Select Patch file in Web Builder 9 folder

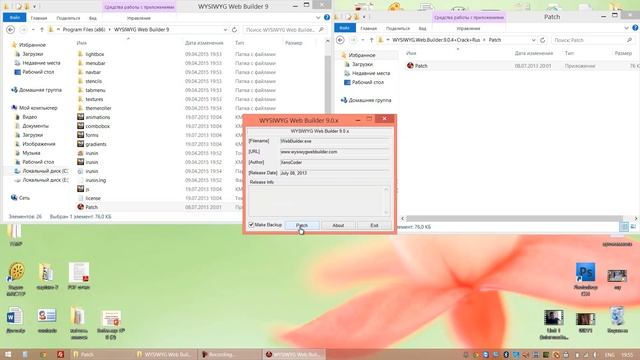(x=91, y=207)
